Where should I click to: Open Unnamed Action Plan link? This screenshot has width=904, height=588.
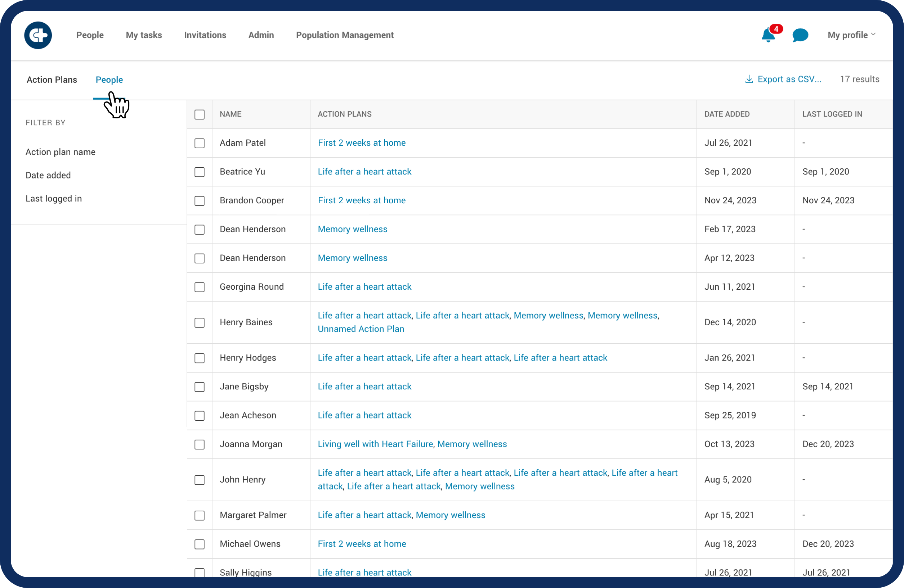[x=361, y=329]
